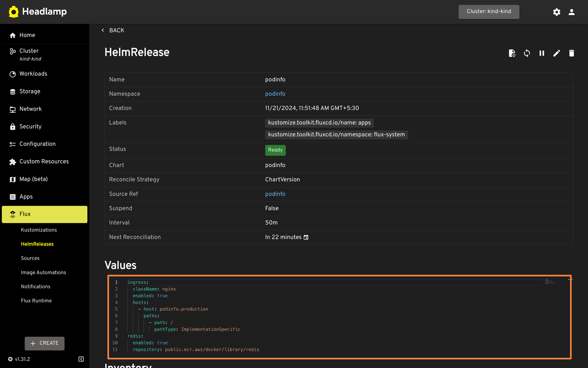Click the Configuration list icon
Image resolution: width=588 pixels, height=368 pixels.
coord(13,144)
